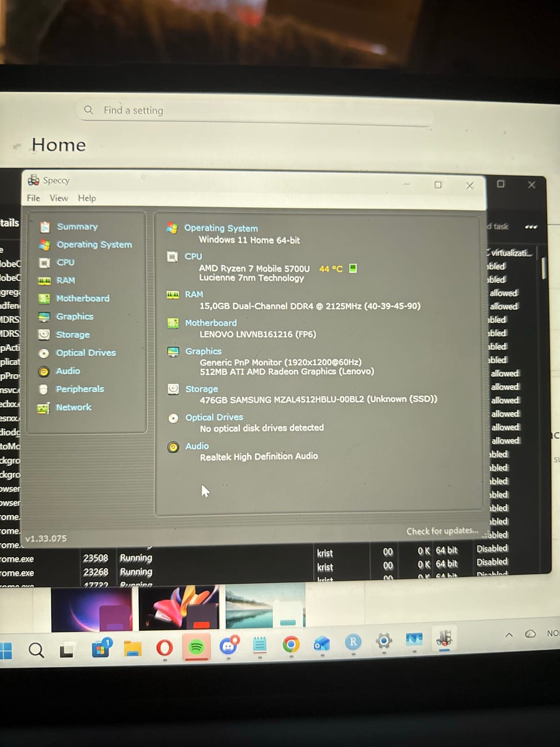Viewport: 560px width, 747px height.
Task: Open Settings gear icon on taskbar
Action: pyautogui.click(x=383, y=641)
